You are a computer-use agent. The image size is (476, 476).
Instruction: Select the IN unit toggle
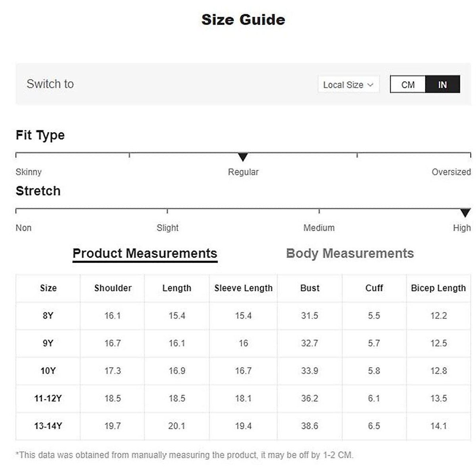coord(442,84)
